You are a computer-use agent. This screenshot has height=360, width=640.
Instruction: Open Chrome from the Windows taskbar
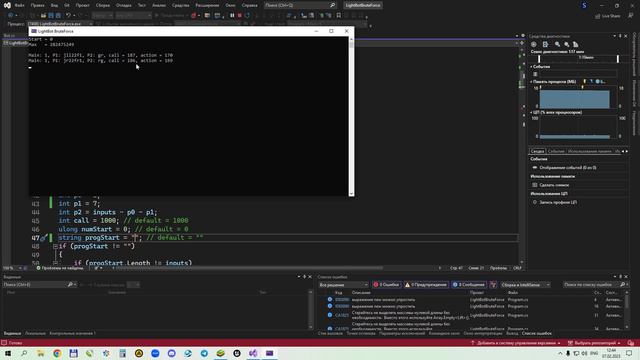(57, 353)
